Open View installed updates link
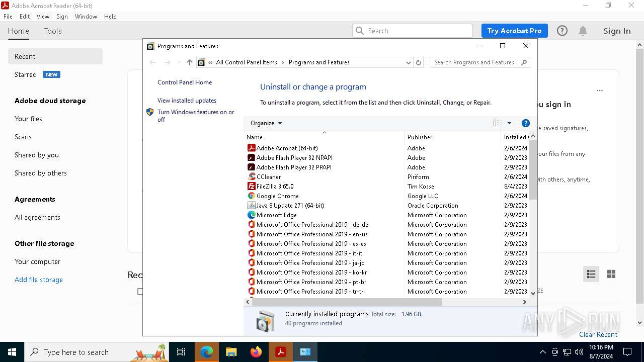 pyautogui.click(x=187, y=101)
